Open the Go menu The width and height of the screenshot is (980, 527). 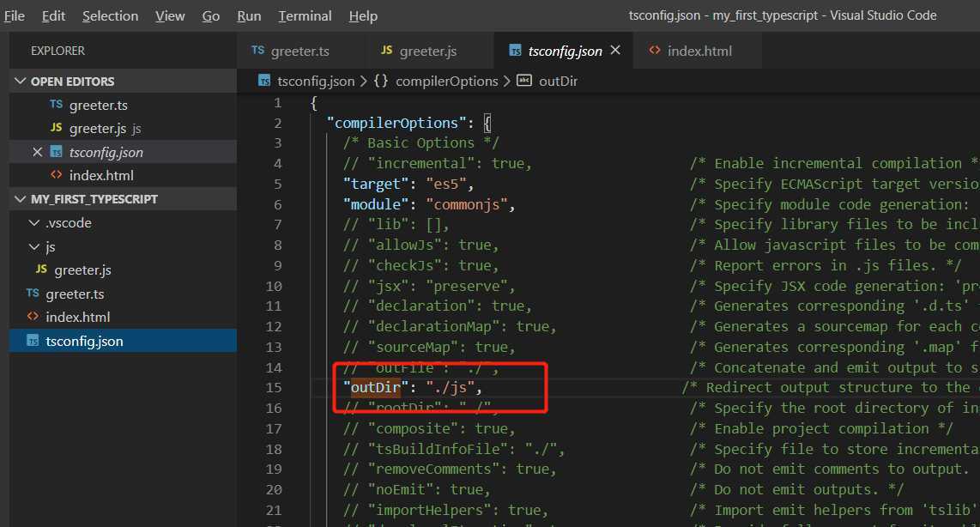[210, 15]
